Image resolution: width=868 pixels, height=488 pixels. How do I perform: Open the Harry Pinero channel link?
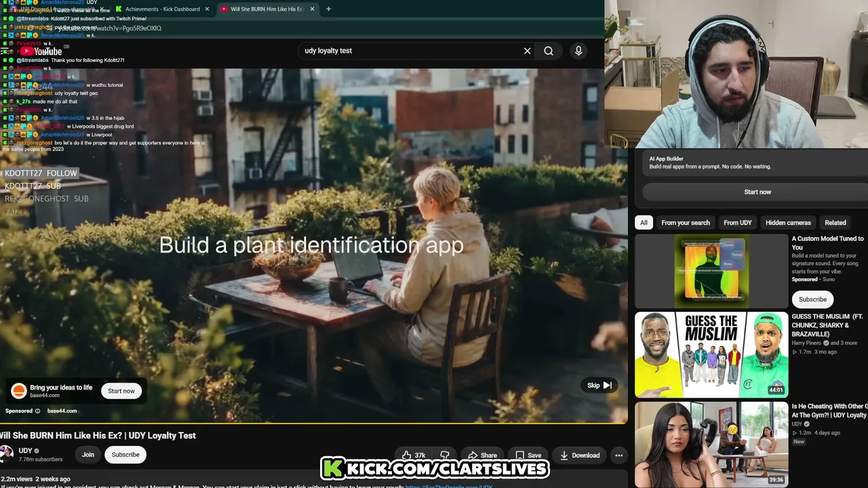(808, 343)
